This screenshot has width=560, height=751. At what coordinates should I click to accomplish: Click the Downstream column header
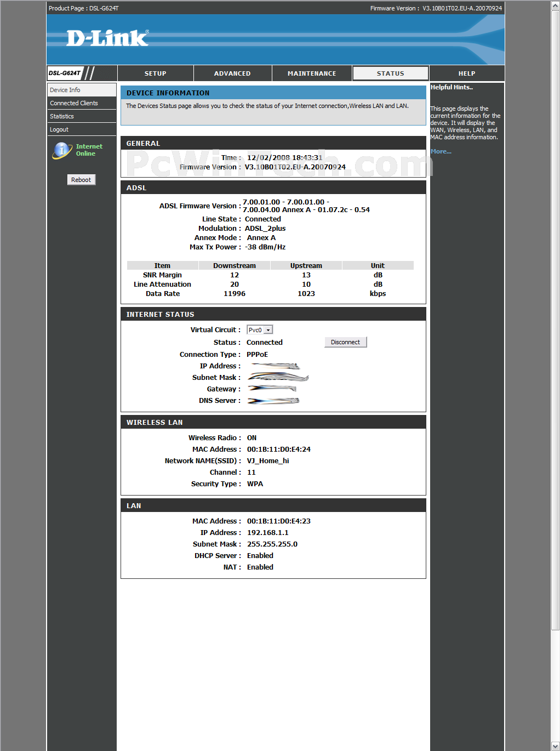235,266
